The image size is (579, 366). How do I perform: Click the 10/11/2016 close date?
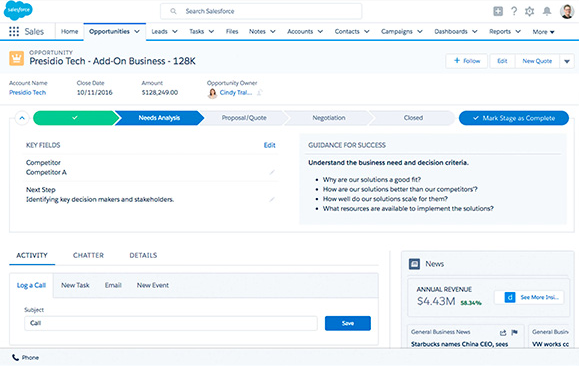click(x=95, y=92)
